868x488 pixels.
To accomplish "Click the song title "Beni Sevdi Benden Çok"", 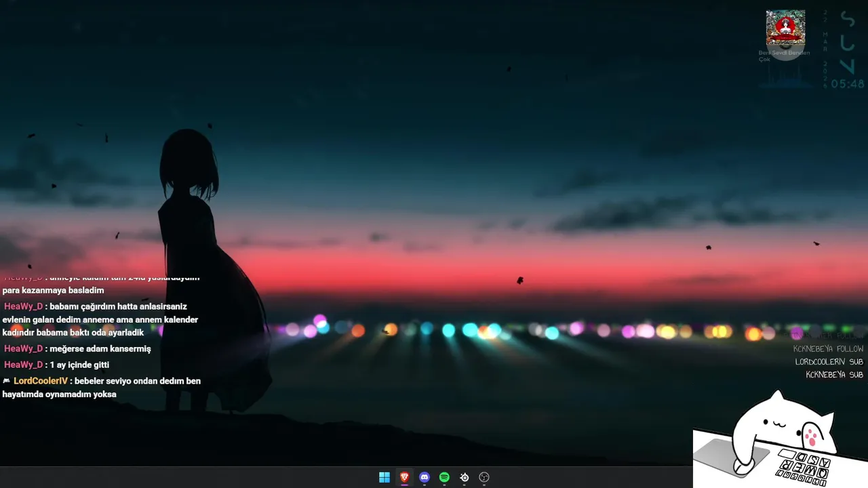I will tap(784, 56).
